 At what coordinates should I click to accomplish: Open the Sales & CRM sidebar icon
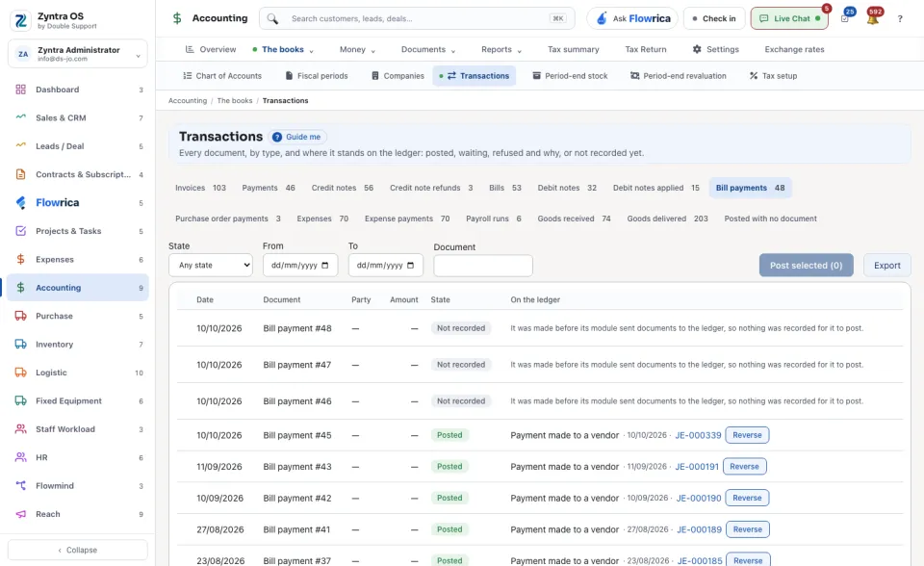pyautogui.click(x=20, y=117)
